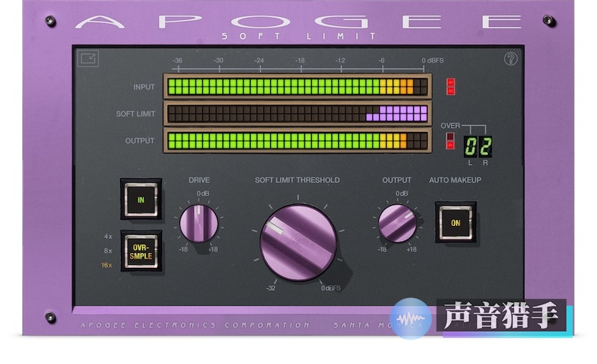Click the DRIVE label text
This screenshot has height=364, width=597.
point(199,180)
